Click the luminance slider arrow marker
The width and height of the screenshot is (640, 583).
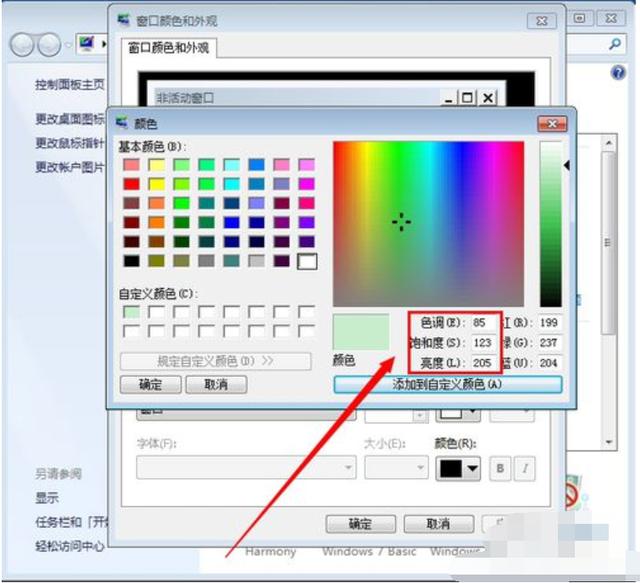pyautogui.click(x=567, y=166)
